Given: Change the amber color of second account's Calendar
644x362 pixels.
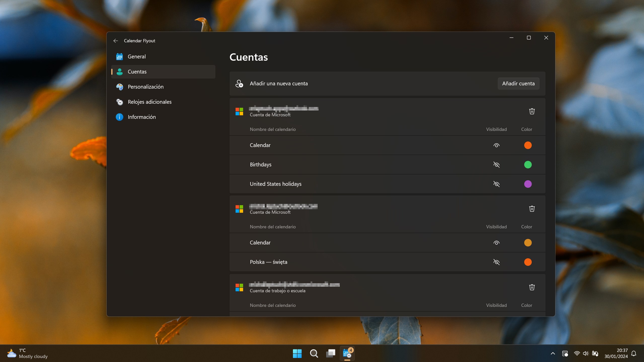Looking at the screenshot, I should pos(528,243).
